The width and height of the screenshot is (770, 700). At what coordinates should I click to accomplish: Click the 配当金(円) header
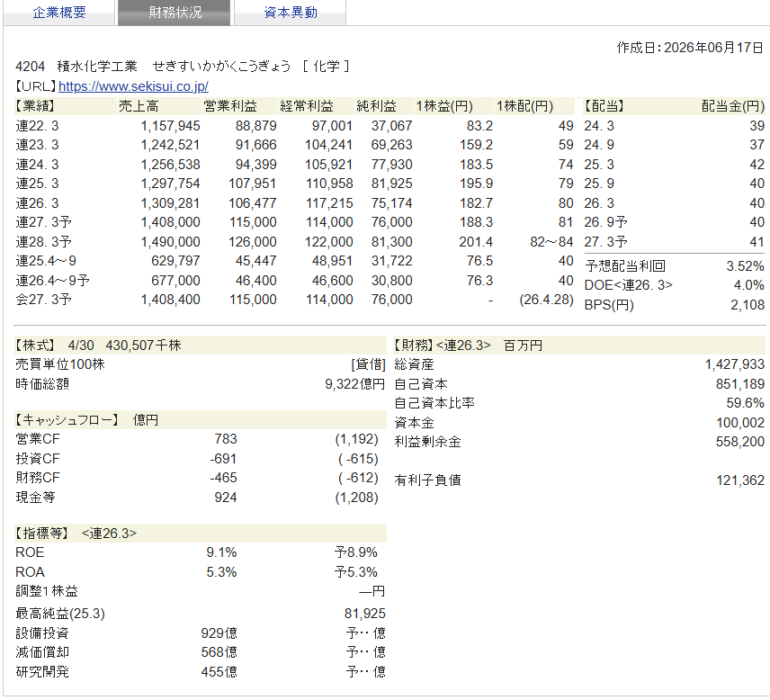[733, 106]
